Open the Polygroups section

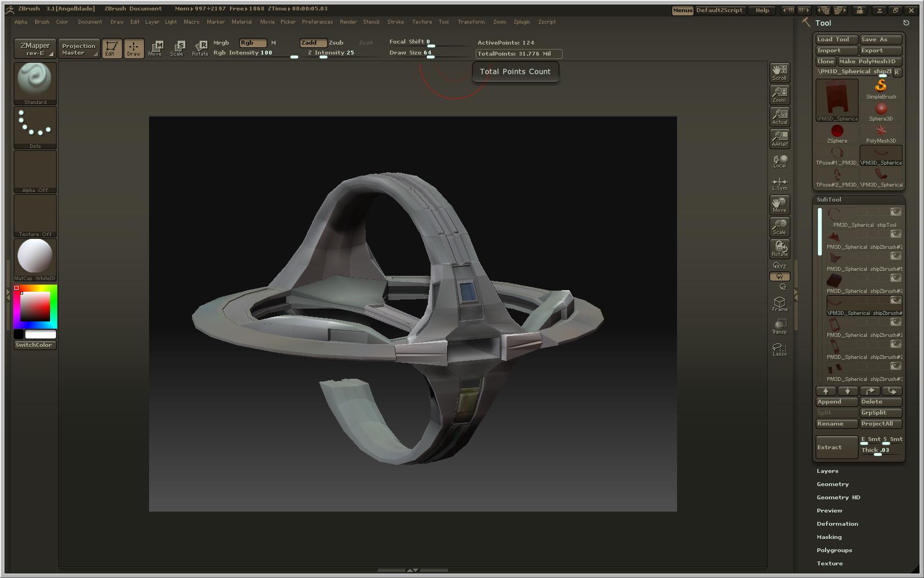834,550
